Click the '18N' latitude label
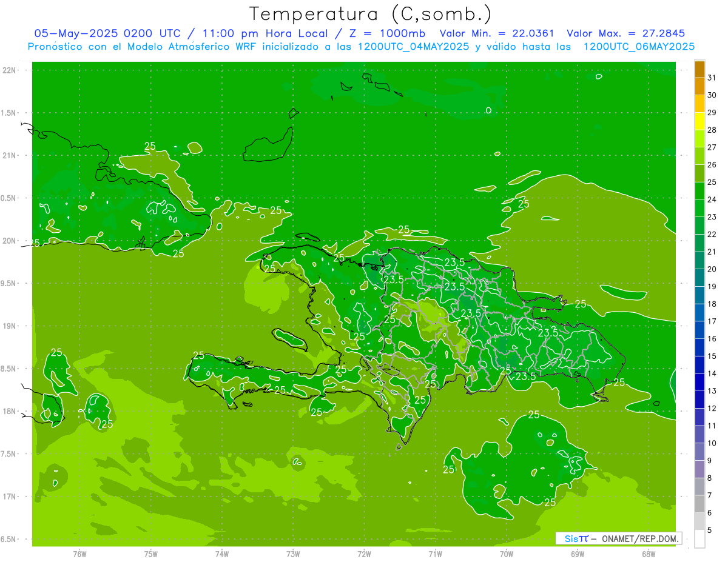 [x=9, y=412]
